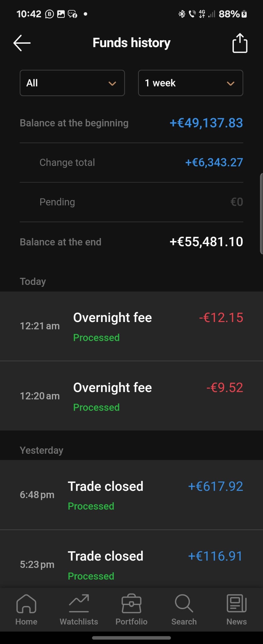
Task: Tap the back arrow icon
Action: 22,43
